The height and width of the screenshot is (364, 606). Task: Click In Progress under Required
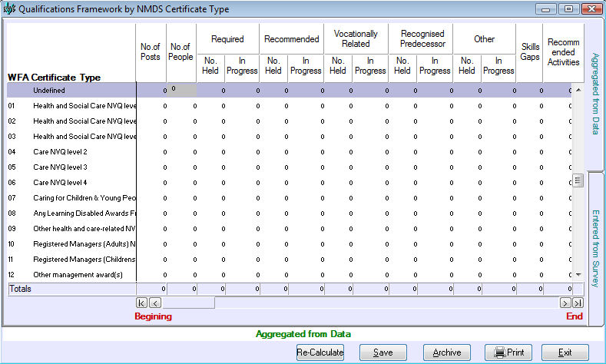click(242, 66)
